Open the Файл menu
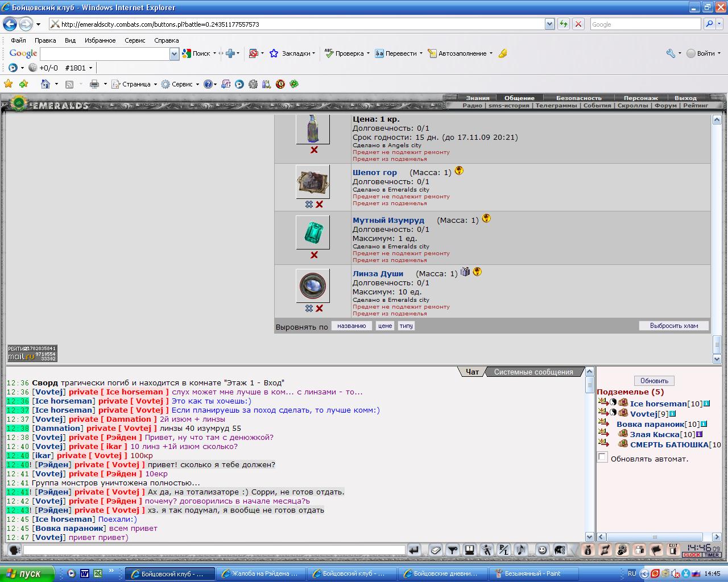 click(18, 40)
